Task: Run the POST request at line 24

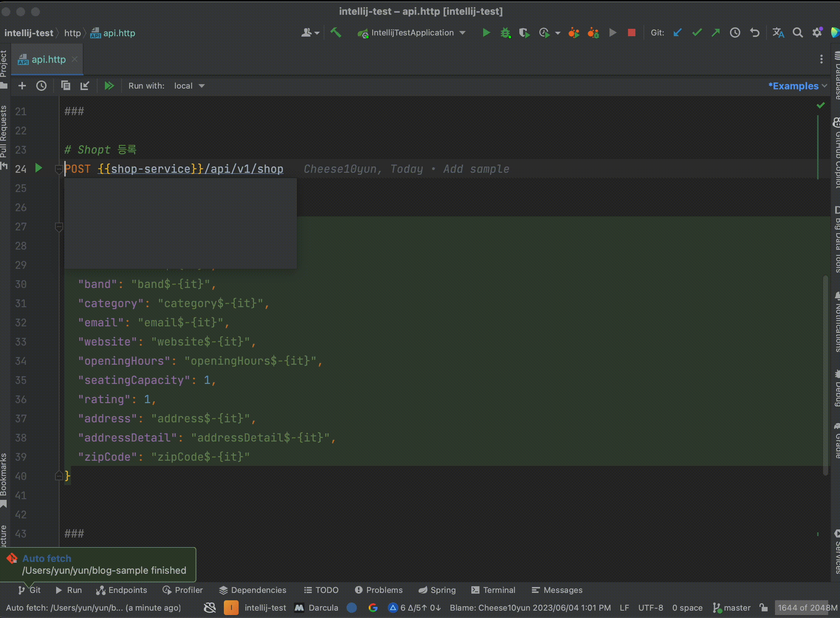Action: tap(38, 168)
